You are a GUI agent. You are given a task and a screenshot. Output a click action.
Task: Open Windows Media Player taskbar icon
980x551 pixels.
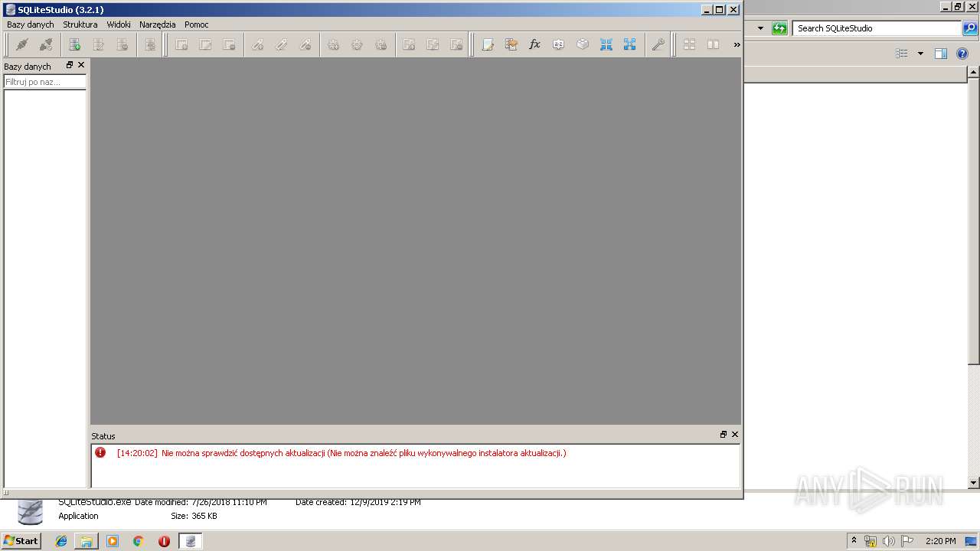point(113,541)
